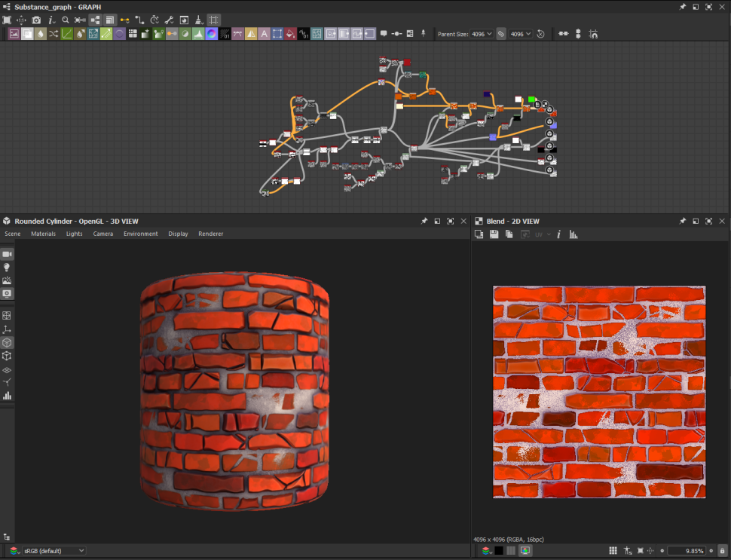Add a Curve node from the toolbar
The image size is (731, 560).
(x=66, y=34)
